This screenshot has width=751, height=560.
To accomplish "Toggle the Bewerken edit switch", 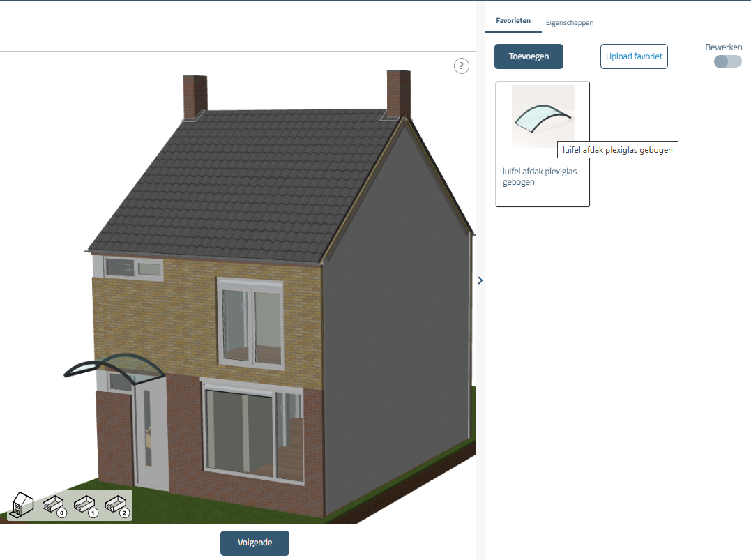I will [727, 61].
